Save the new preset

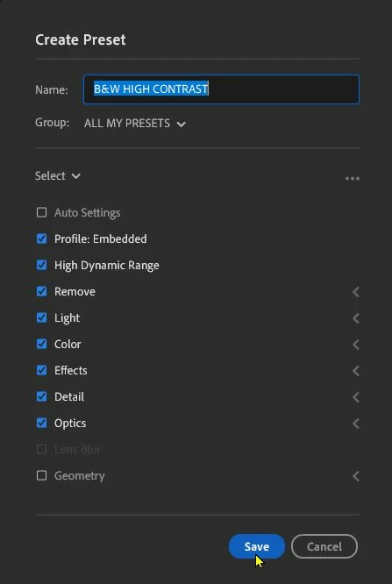click(257, 546)
